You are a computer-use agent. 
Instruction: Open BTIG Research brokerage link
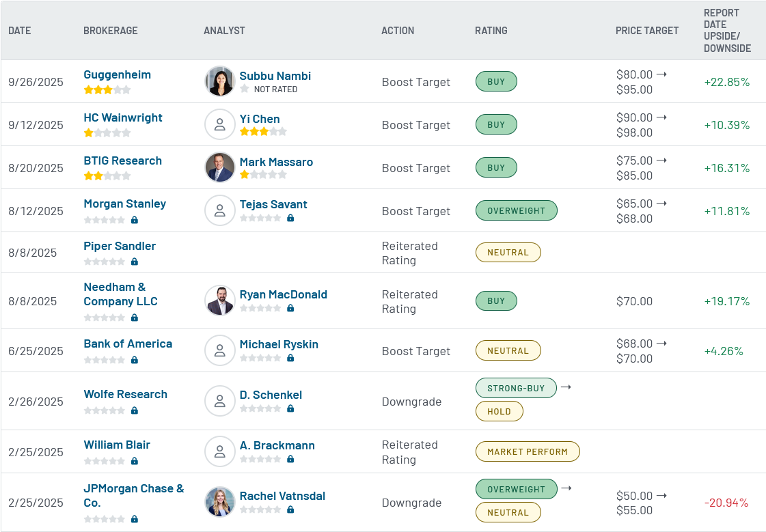122,160
